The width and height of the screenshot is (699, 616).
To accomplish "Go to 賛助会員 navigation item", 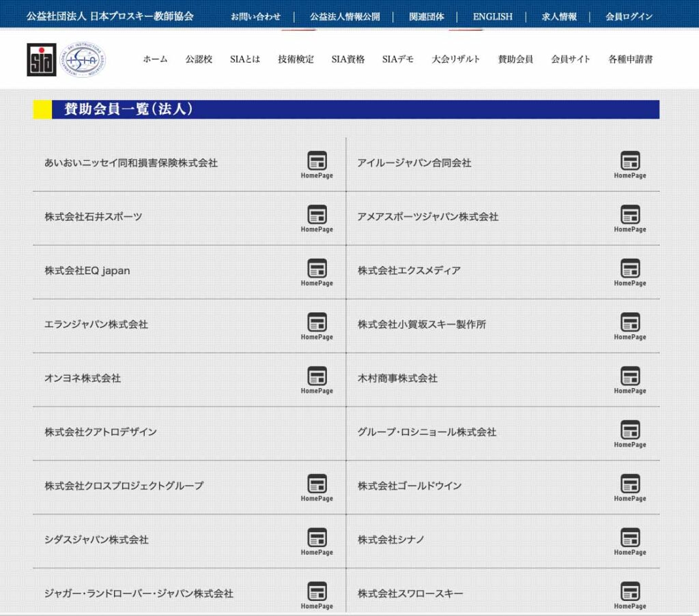I will pos(515,59).
